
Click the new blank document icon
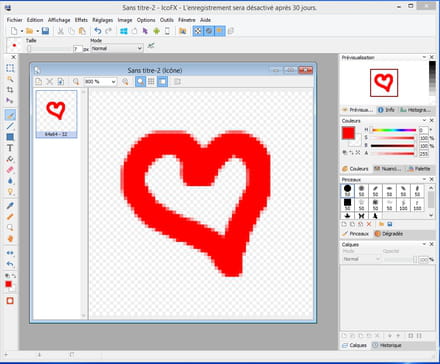(14, 31)
